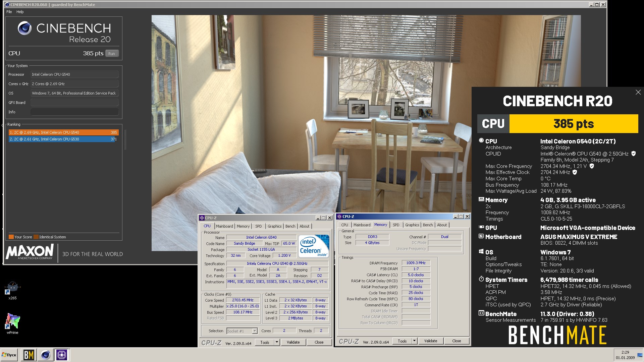Click Validate in left CPU-Z window
Screen dimensions: 644x362
[293, 342]
